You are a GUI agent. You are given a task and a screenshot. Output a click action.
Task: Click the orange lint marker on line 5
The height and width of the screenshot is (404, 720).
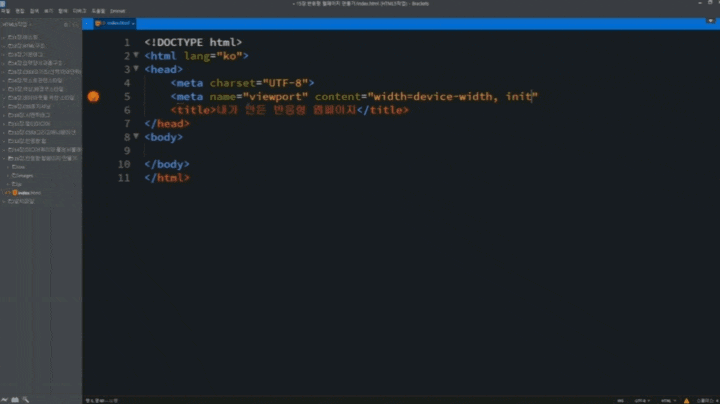click(93, 96)
